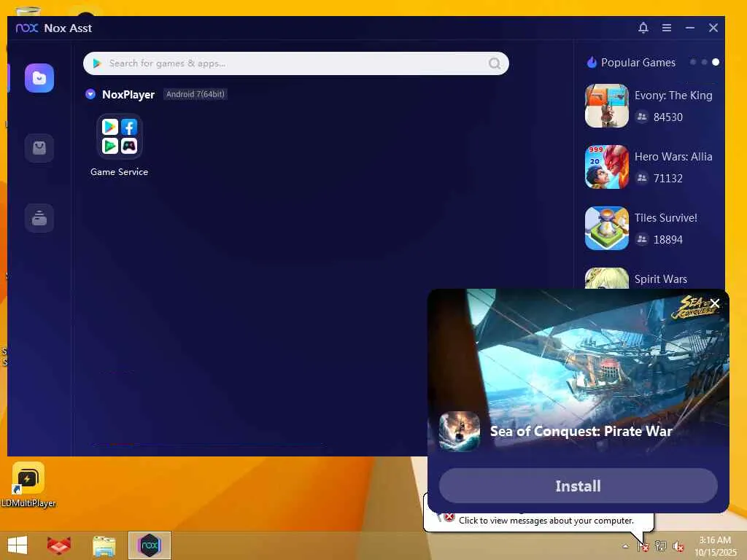Click the magnifier search icon
The width and height of the screenshot is (747, 560).
495,63
